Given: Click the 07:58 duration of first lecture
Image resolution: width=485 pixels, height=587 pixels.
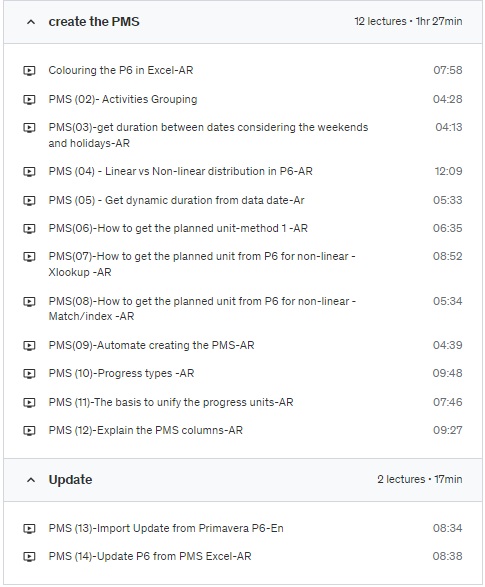Looking at the screenshot, I should pos(448,70).
